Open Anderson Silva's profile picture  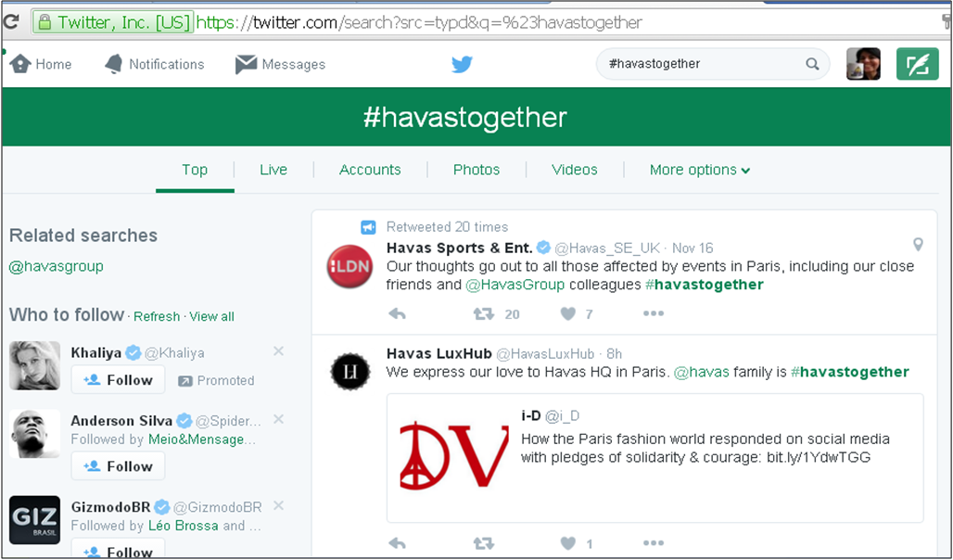point(34,434)
